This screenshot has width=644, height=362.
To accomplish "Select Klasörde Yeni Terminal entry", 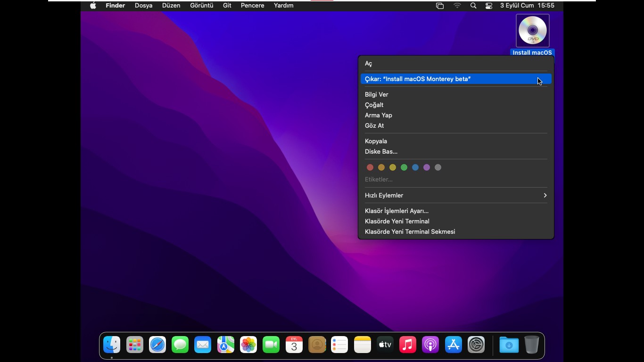I will [x=456, y=221].
